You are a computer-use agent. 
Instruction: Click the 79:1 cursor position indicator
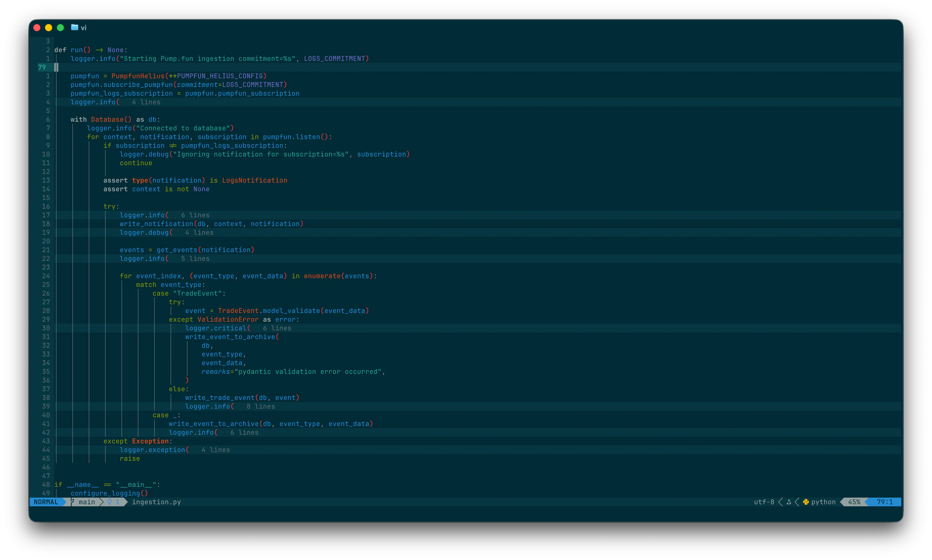coord(884,502)
